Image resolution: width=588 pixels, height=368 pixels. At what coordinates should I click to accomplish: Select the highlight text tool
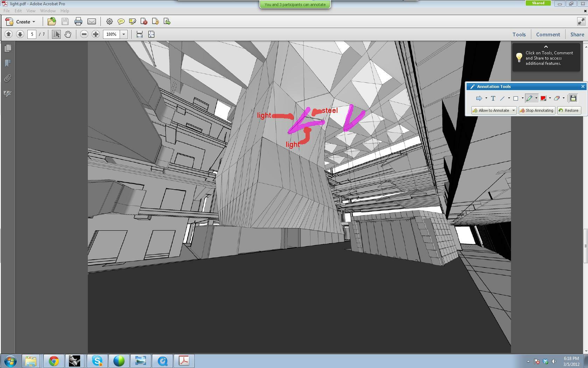pyautogui.click(x=133, y=22)
